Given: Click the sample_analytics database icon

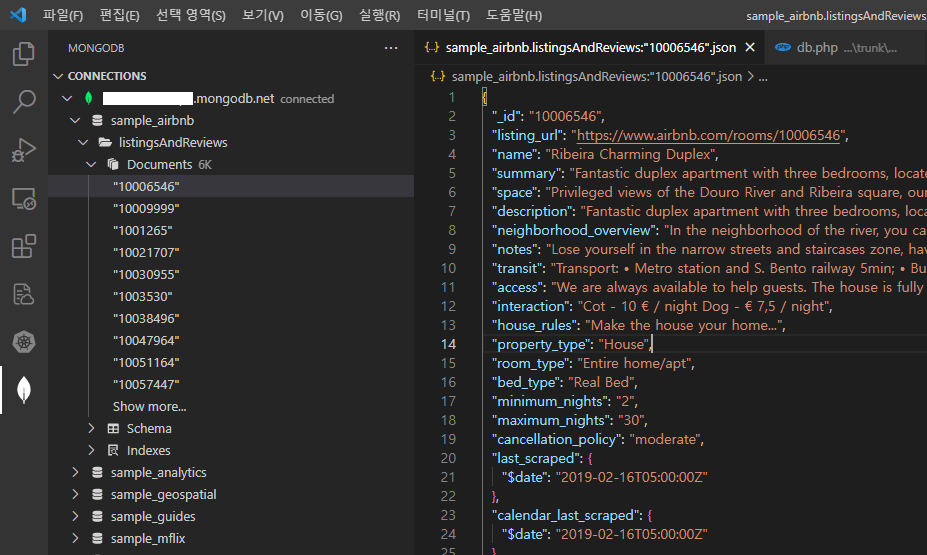Looking at the screenshot, I should (98, 472).
